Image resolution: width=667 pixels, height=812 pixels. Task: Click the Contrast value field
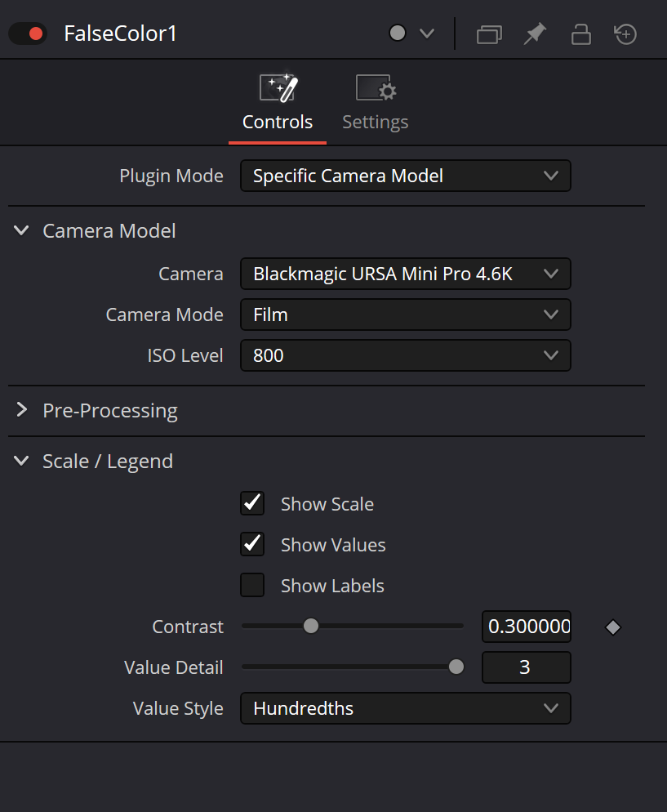(x=527, y=627)
